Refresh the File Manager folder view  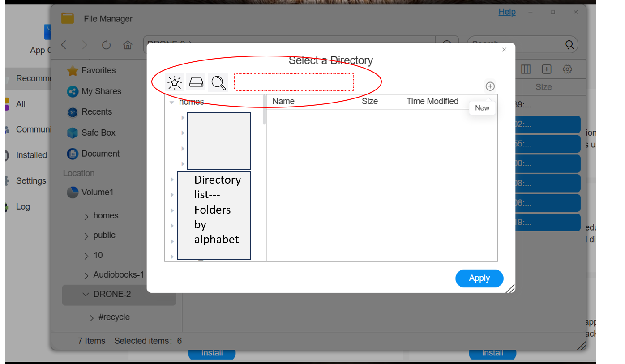pos(106,45)
